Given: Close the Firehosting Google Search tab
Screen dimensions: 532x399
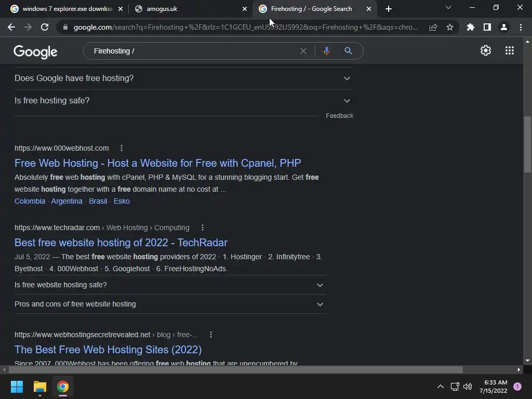Looking at the screenshot, I should click(369, 9).
